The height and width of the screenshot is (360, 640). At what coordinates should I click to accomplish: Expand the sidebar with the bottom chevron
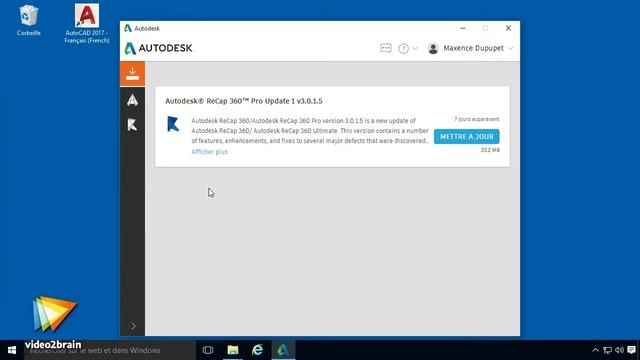pyautogui.click(x=133, y=326)
